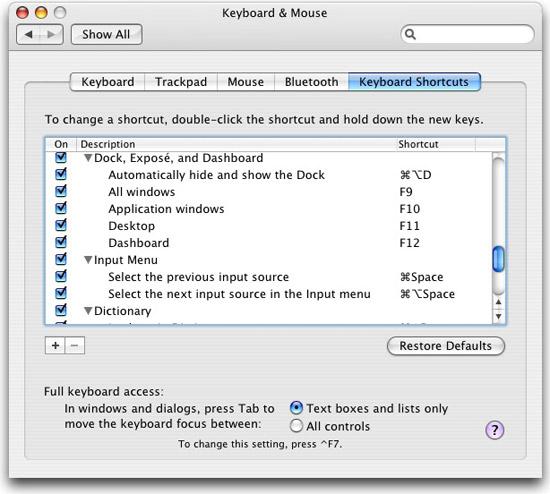Toggle the Desktop shortcut checkbox
The height and width of the screenshot is (494, 550).
61,225
